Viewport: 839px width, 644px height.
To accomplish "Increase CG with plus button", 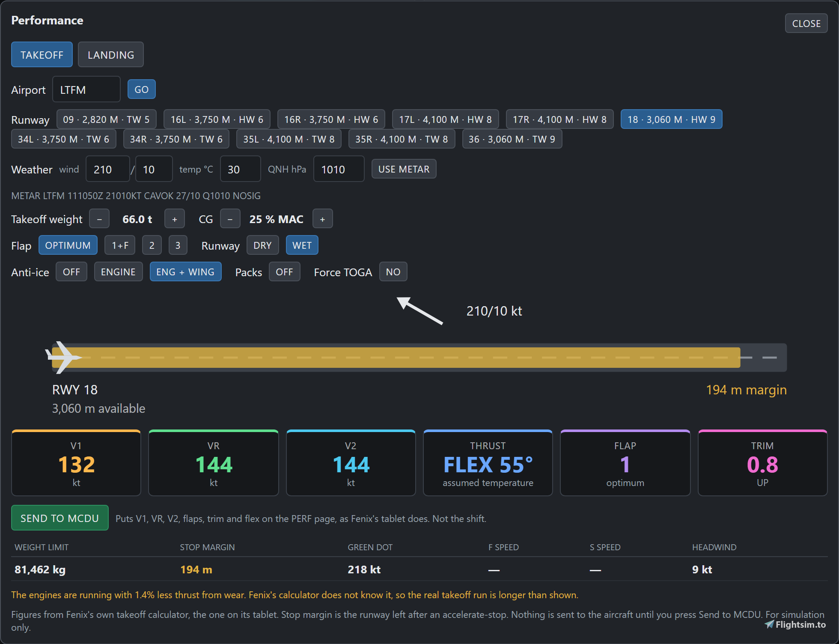I will click(323, 219).
